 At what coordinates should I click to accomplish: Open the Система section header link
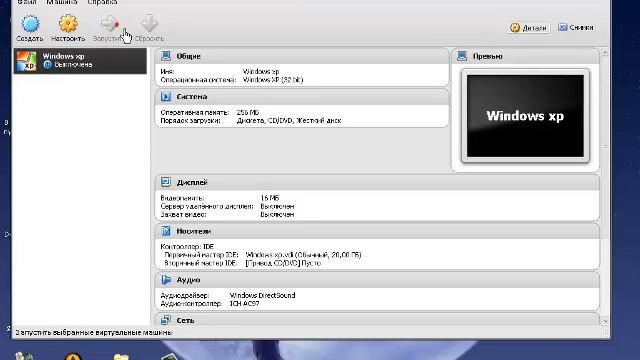pyautogui.click(x=191, y=97)
